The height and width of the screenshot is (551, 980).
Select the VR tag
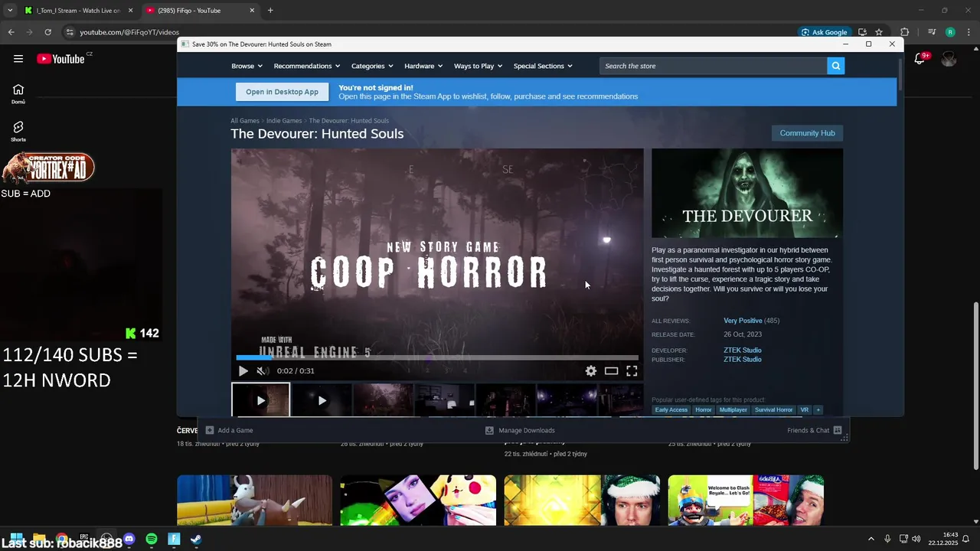[804, 410]
